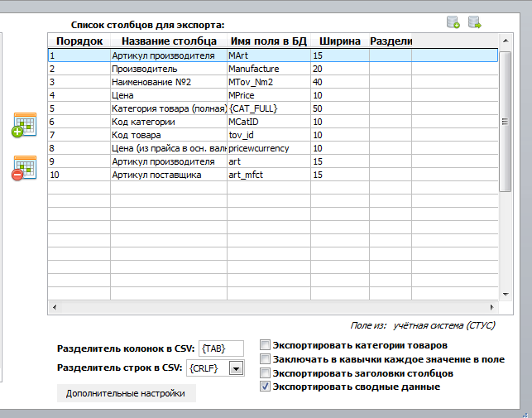
Task: Click the 'Раздели' column header
Action: coord(391,41)
